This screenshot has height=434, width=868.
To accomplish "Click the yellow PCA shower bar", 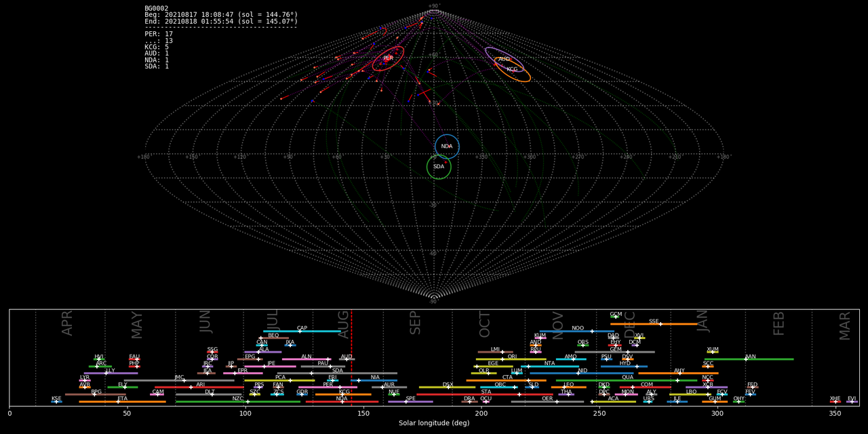I will click(x=279, y=380).
